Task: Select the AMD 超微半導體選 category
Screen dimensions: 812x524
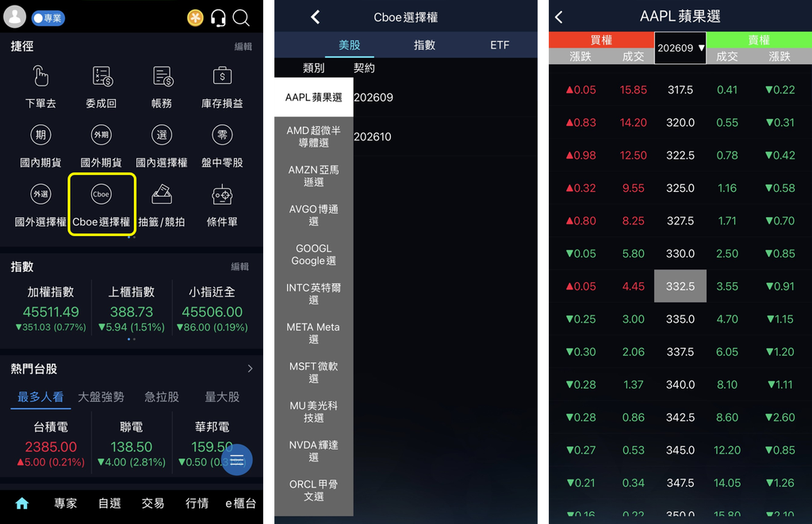Action: tap(314, 136)
